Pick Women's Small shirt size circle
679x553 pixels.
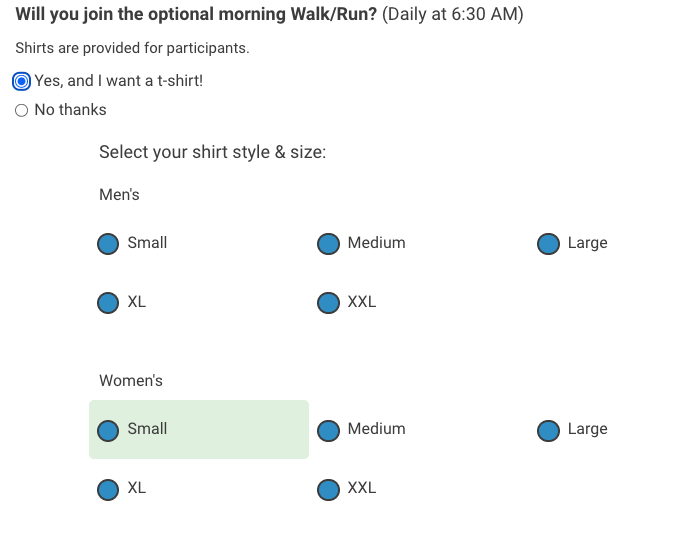point(108,430)
